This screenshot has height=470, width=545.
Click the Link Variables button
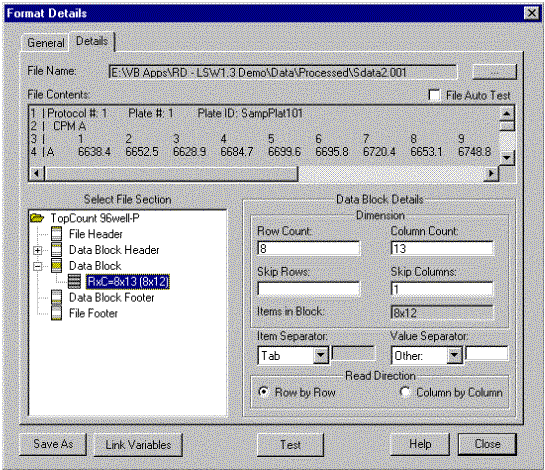[x=138, y=445]
